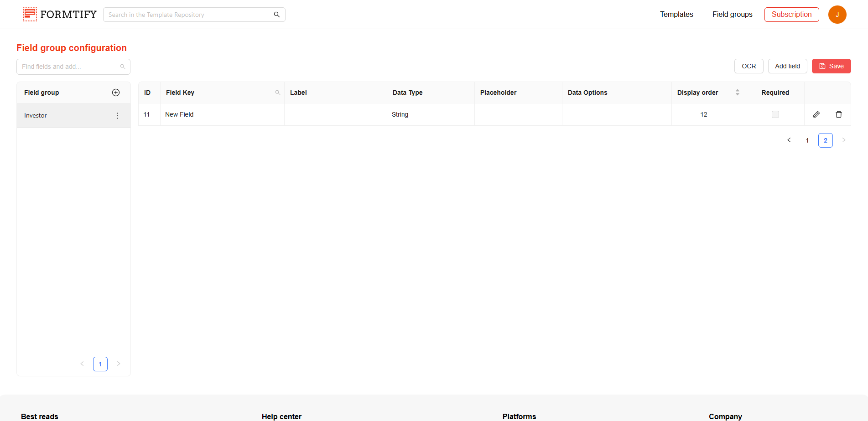Open the user avatar J menu
The height and width of the screenshot is (421, 868).
coord(837,15)
